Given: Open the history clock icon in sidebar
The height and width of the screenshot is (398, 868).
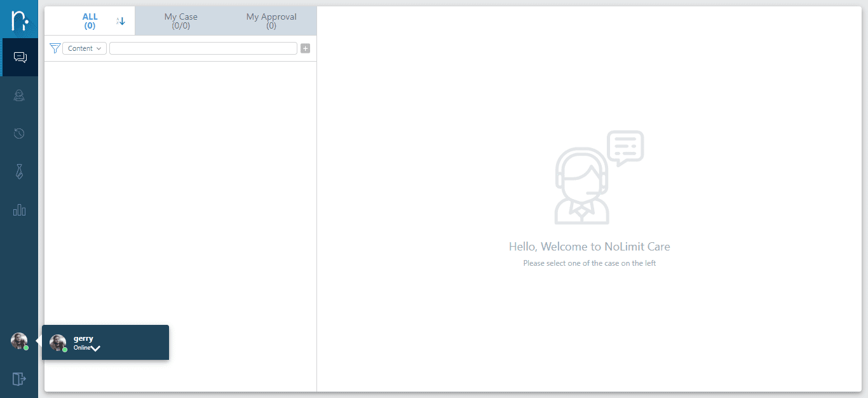Looking at the screenshot, I should point(19,134).
